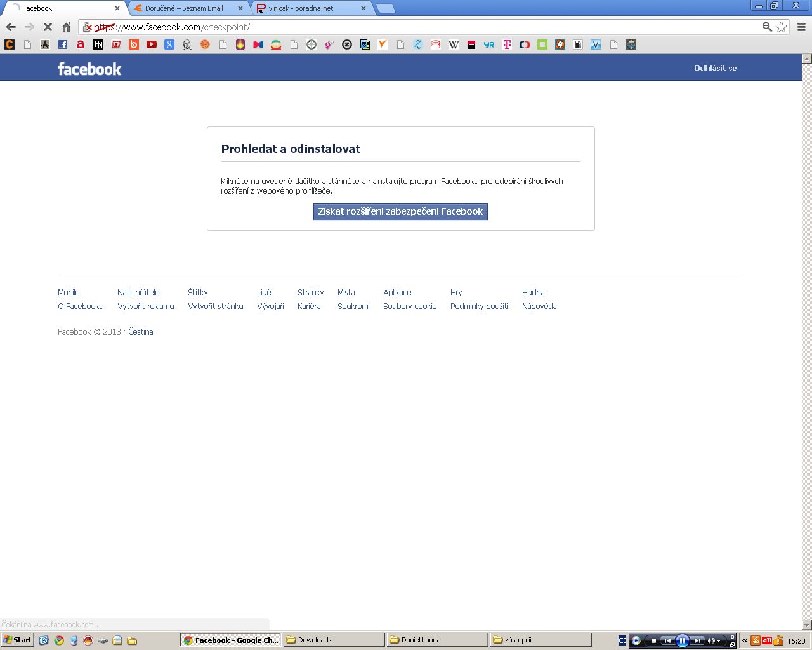Switch to the vinicak - poradna.net tab
Screen dimensions: 812x650
311,8
